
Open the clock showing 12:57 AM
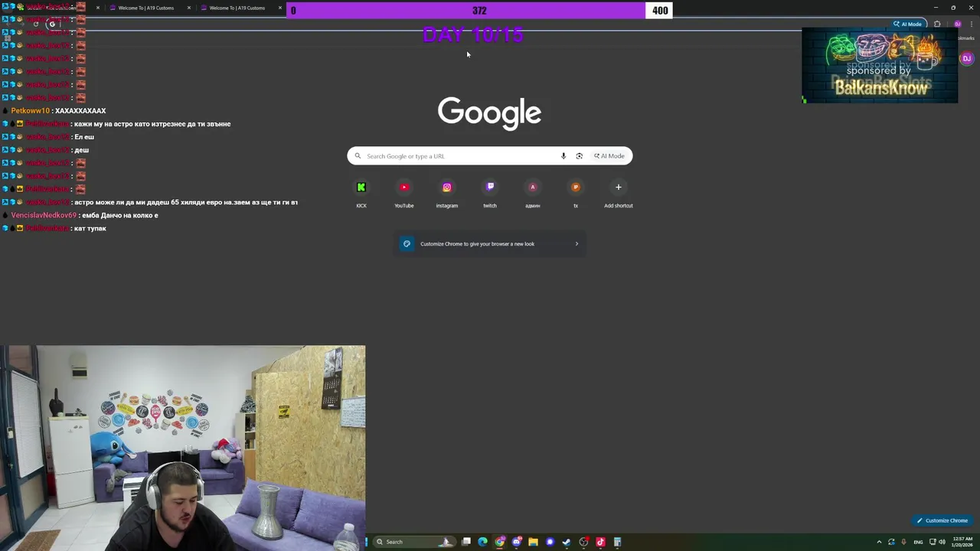click(962, 542)
